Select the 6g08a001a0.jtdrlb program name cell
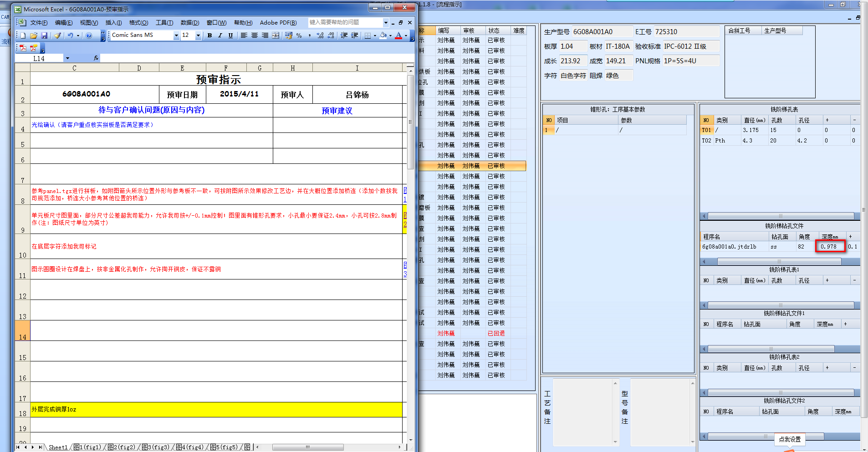The width and height of the screenshot is (868, 452). 735,247
